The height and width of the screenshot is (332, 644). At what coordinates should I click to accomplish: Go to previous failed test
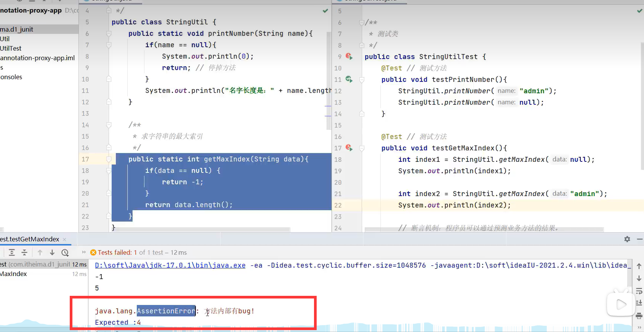[x=40, y=252]
